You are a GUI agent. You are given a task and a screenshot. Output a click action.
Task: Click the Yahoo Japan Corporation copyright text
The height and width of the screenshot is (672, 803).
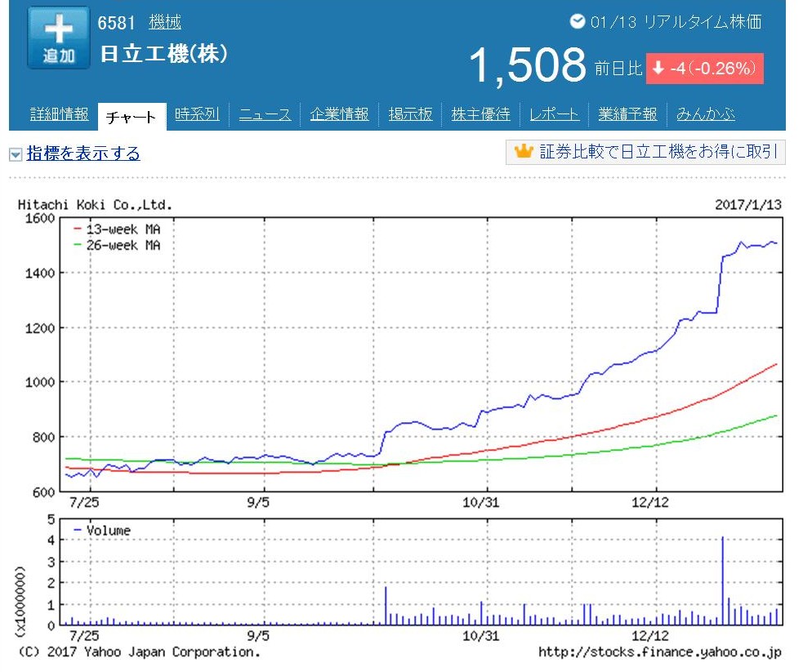click(140, 652)
